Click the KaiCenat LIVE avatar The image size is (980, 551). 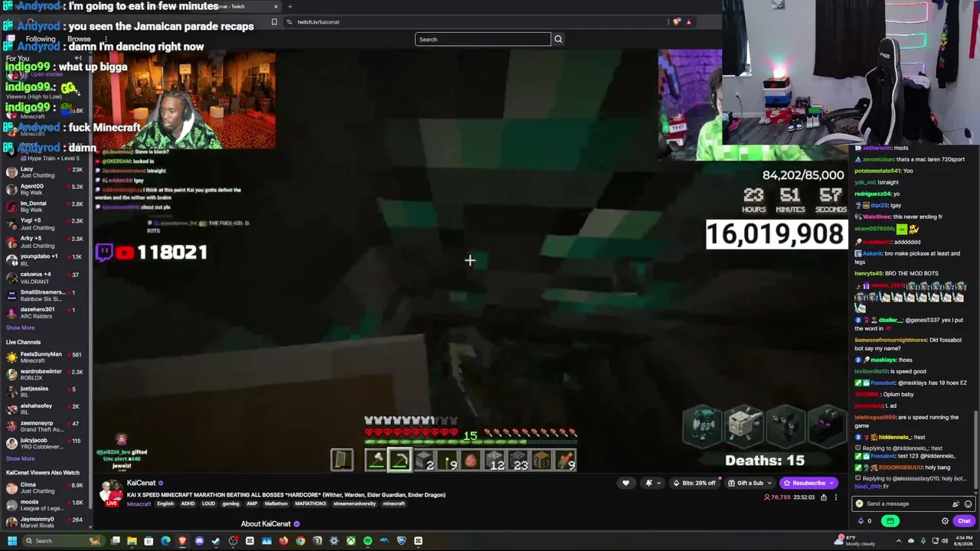pos(112,493)
